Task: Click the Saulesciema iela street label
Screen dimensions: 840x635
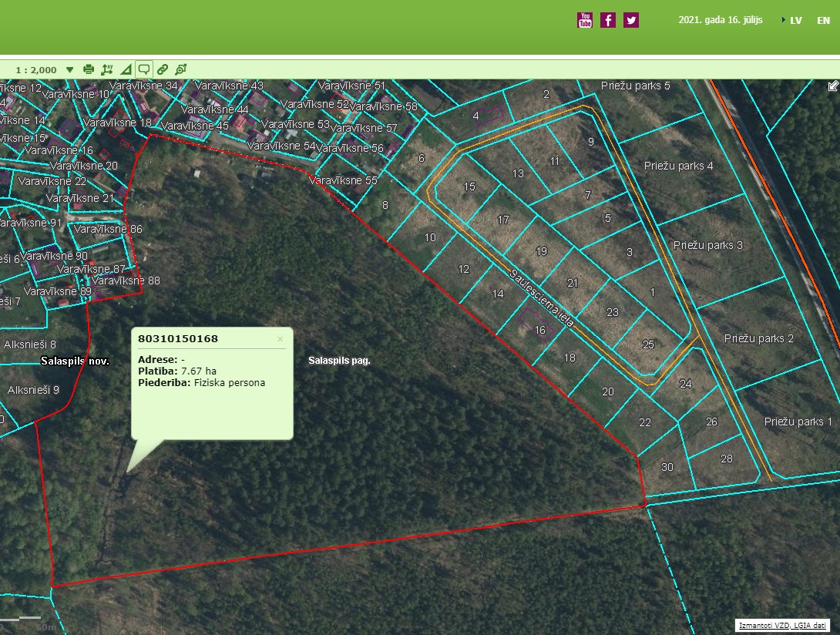Action: click(542, 298)
